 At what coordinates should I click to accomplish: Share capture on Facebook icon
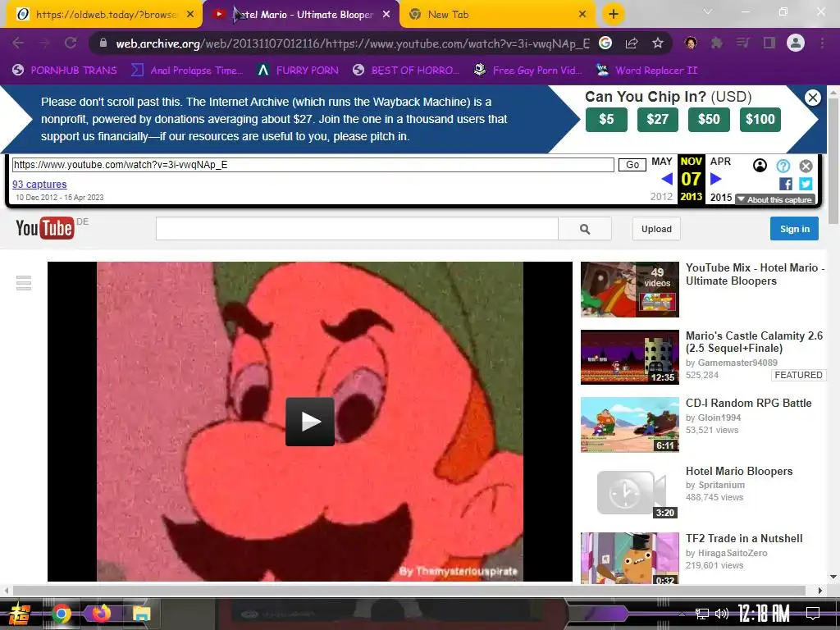pyautogui.click(x=785, y=184)
